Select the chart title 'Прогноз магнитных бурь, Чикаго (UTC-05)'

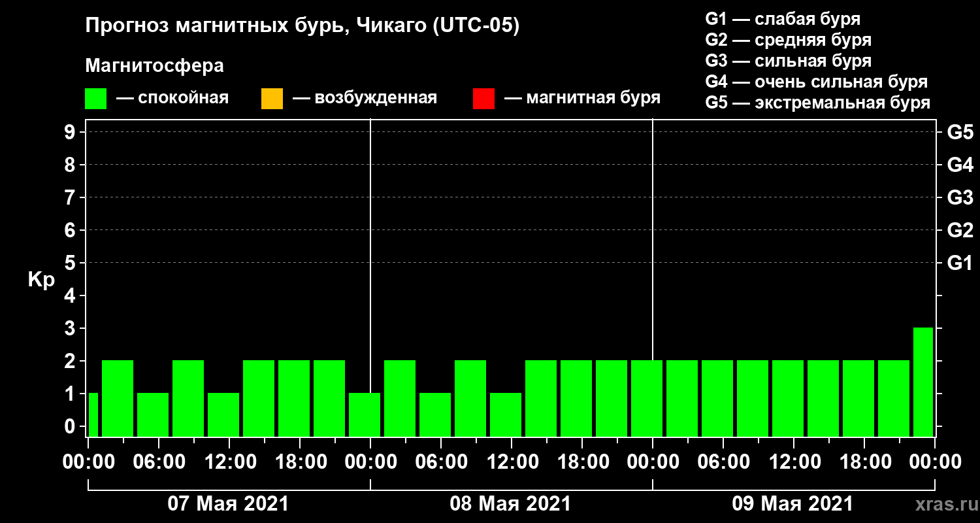tap(302, 26)
